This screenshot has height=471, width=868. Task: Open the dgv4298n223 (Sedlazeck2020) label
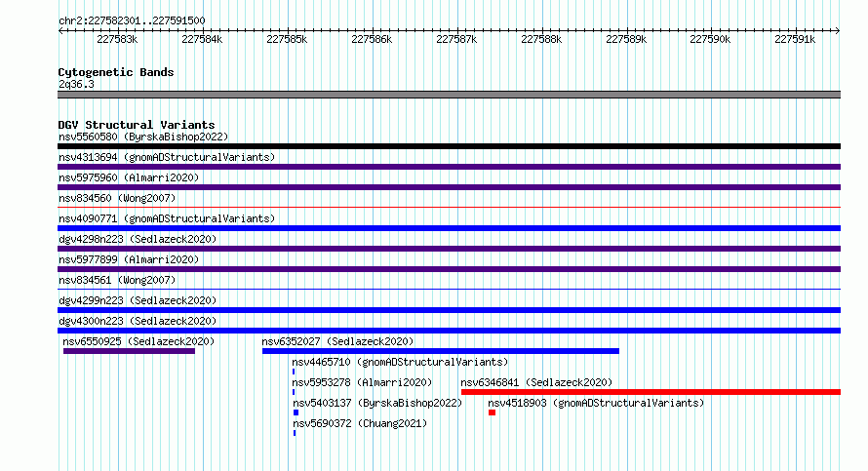tap(138, 239)
